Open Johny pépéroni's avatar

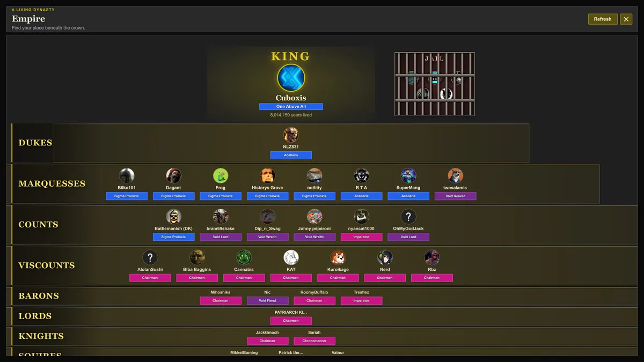(314, 216)
